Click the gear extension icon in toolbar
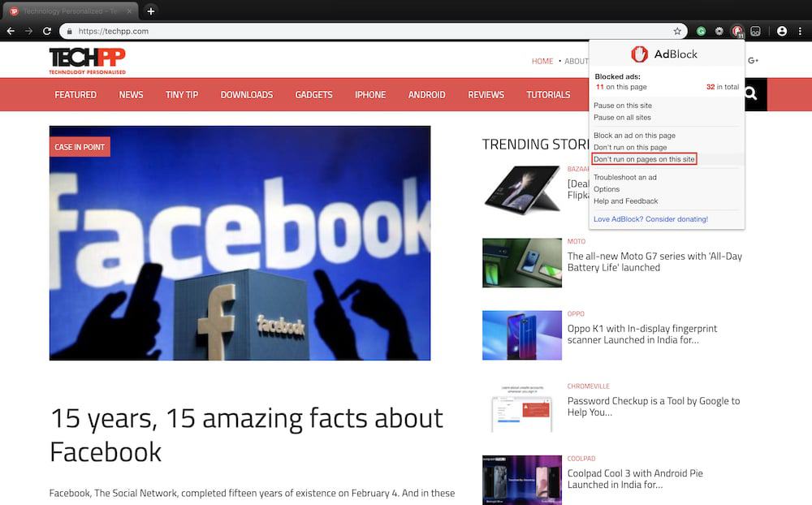The width and height of the screenshot is (812, 505). (719, 31)
